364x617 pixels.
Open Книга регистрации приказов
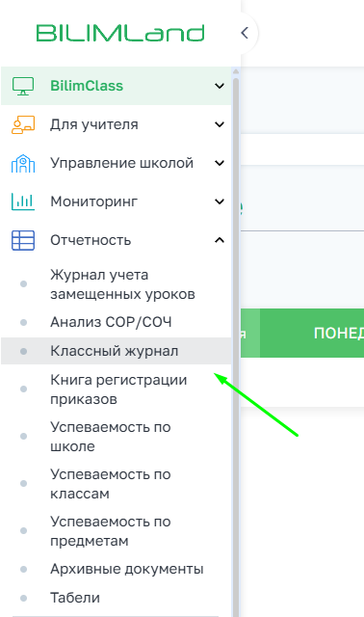pyautogui.click(x=118, y=389)
